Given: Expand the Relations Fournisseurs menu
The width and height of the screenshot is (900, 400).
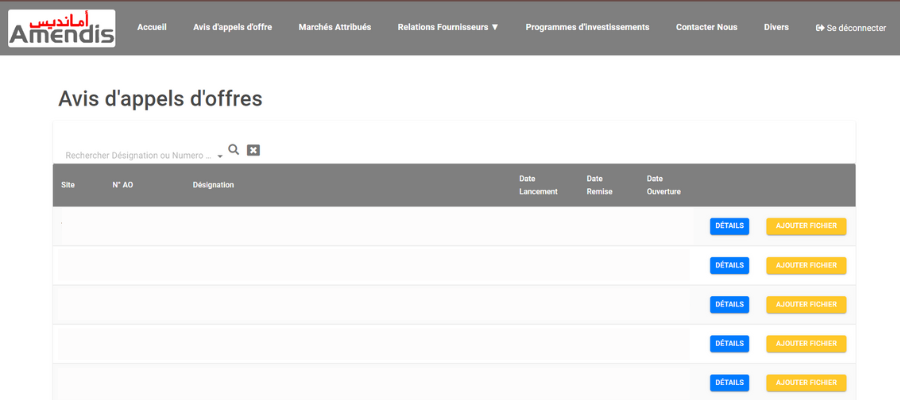Looking at the screenshot, I should tap(447, 27).
